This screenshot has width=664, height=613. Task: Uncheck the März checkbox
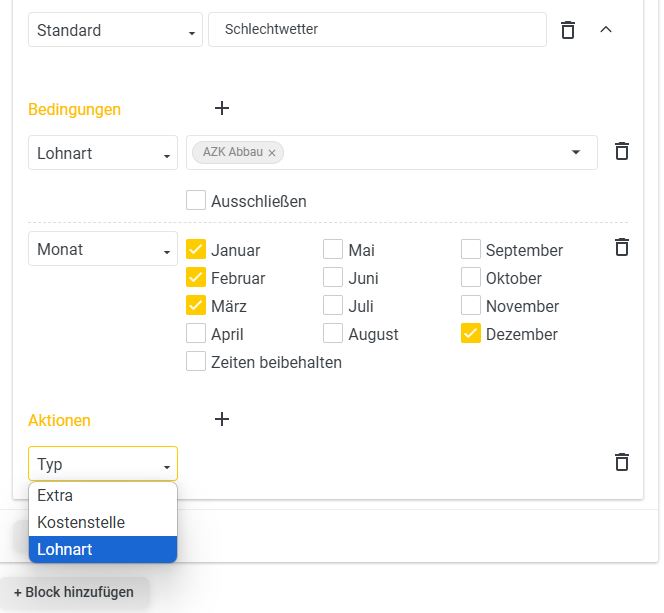pos(196,305)
